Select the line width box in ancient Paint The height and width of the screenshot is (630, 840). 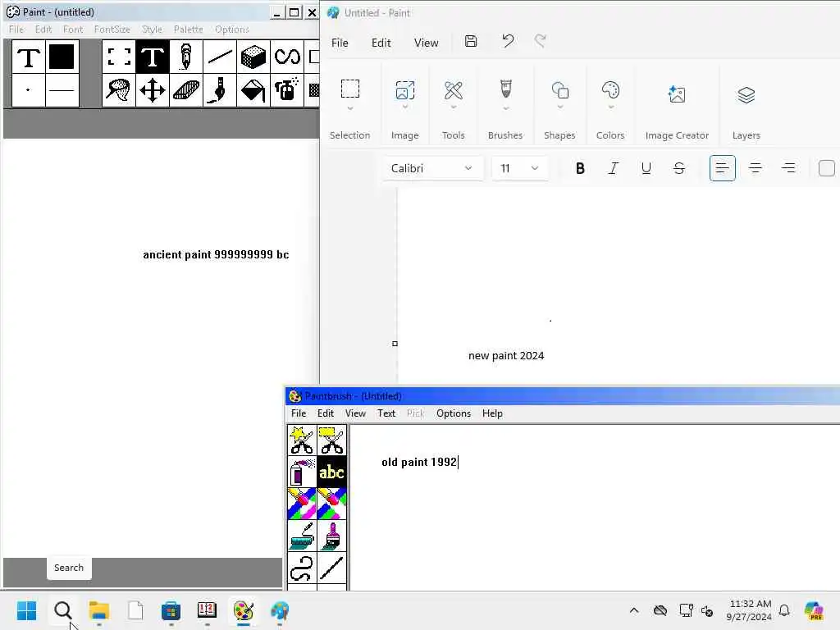click(x=62, y=90)
